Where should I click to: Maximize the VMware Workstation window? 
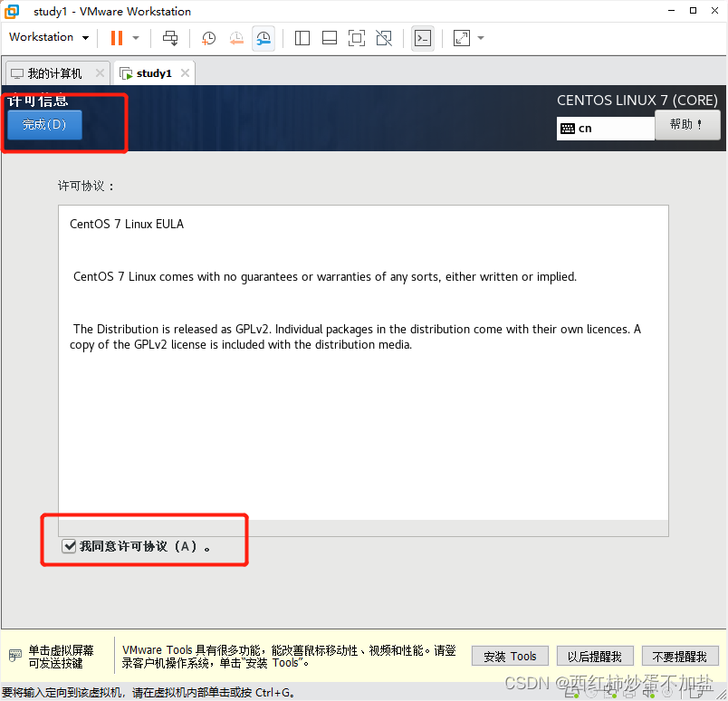[x=693, y=11]
